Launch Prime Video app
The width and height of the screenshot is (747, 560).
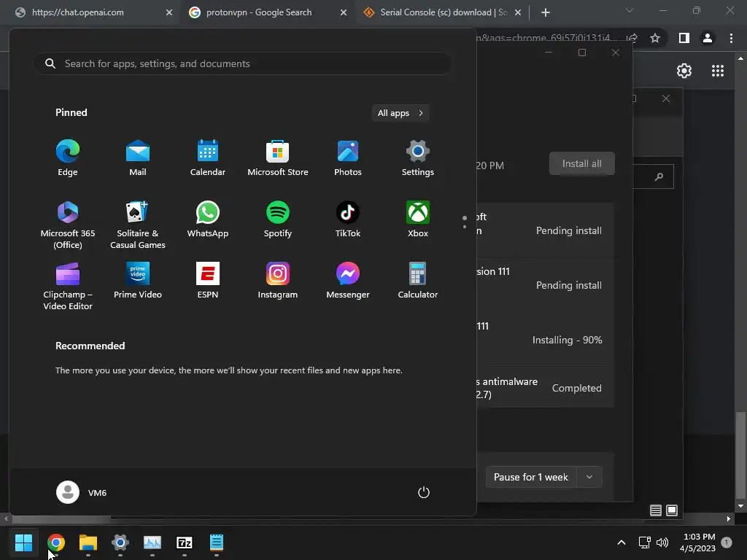[138, 281]
